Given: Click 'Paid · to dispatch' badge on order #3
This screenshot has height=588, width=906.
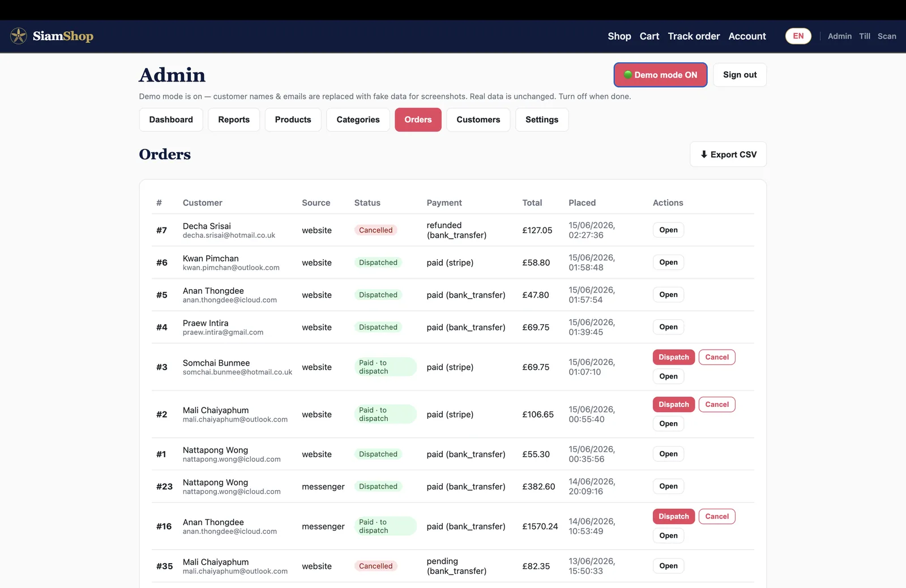Looking at the screenshot, I should (385, 367).
